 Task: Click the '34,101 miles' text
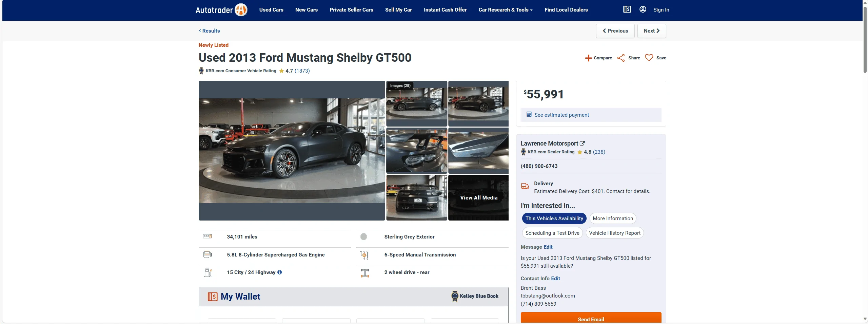coord(242,237)
